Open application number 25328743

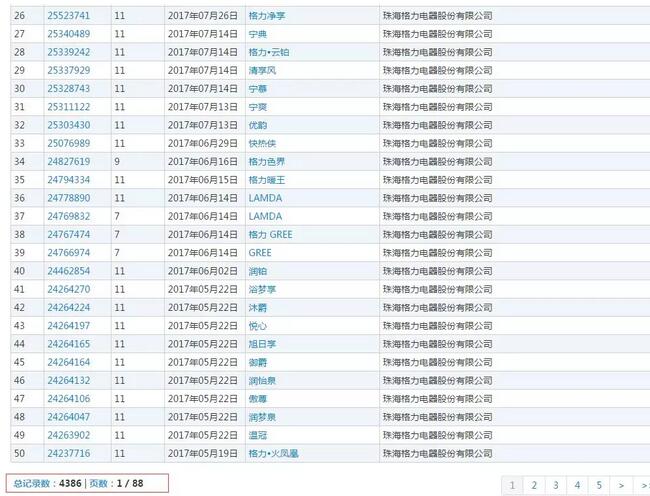(68, 89)
